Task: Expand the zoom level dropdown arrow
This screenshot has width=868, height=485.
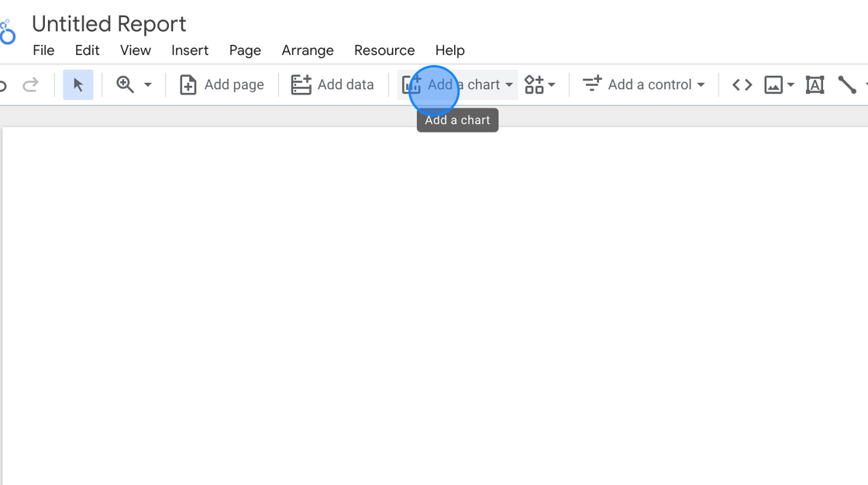Action: pos(148,84)
